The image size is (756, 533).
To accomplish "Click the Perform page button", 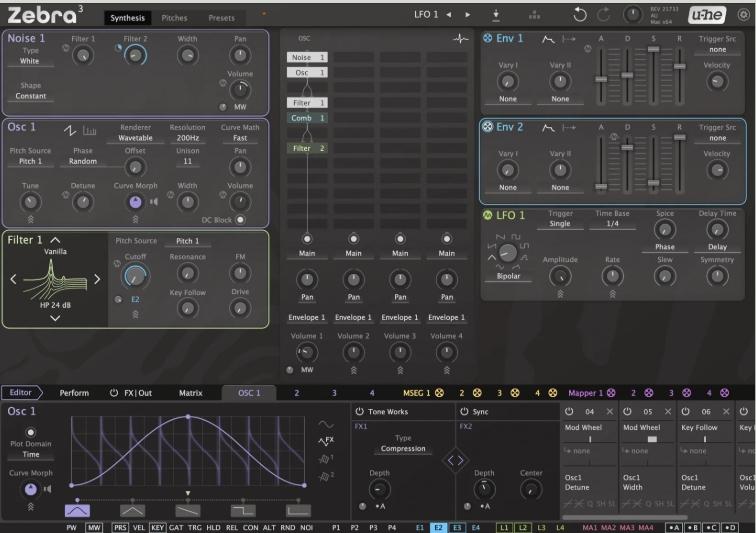I will (x=74, y=393).
